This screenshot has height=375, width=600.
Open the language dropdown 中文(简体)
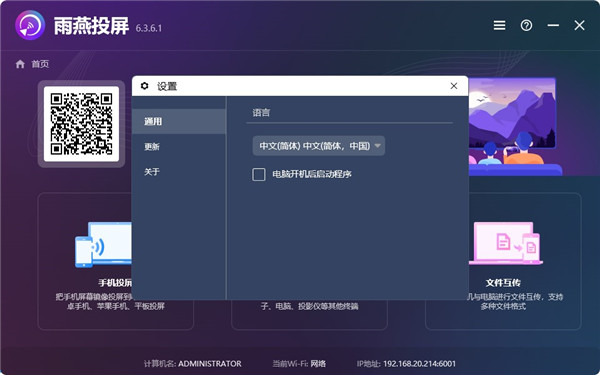pos(319,146)
